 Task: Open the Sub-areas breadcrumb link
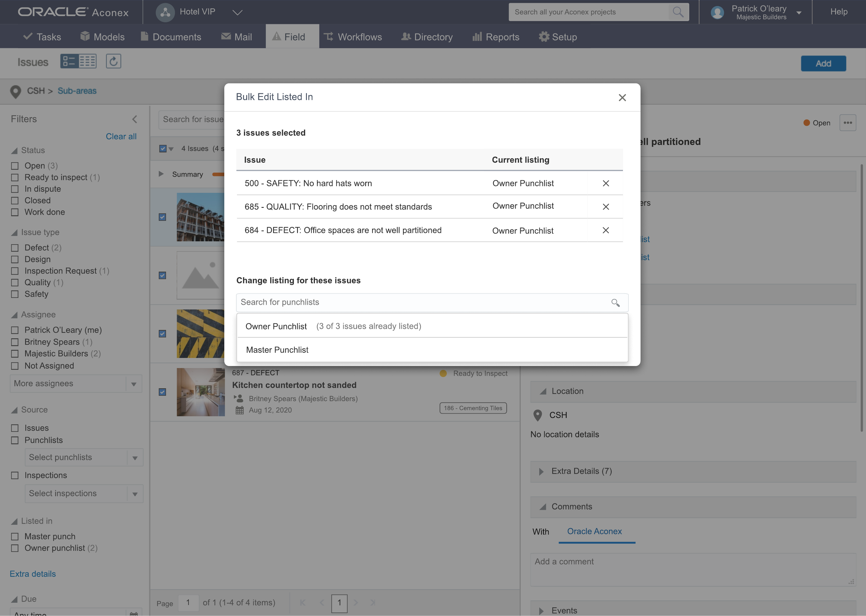pyautogui.click(x=77, y=91)
